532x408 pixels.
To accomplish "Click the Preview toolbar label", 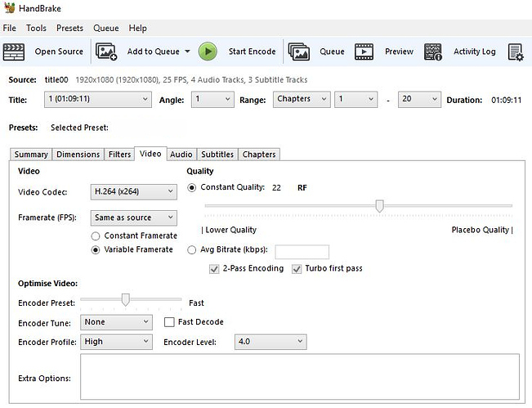I will pos(399,52).
